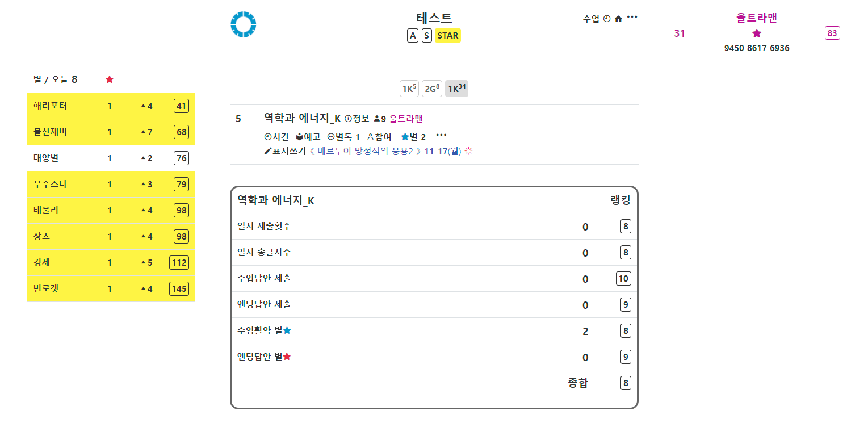The width and height of the screenshot is (868, 444).
Task: Click the 표지쓰기 pencil item
Action: (285, 151)
